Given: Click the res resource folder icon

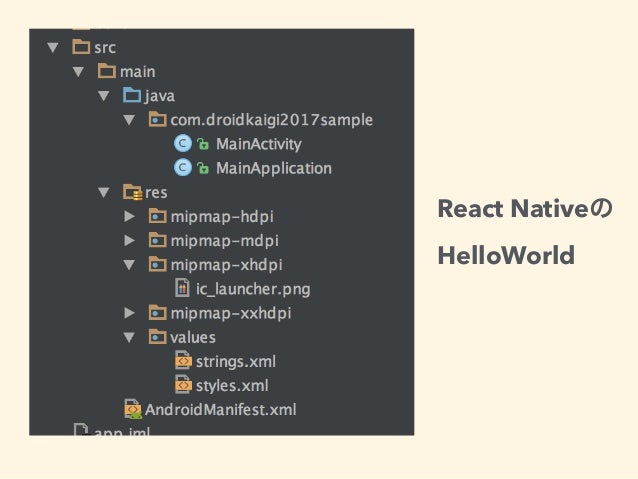Looking at the screenshot, I should [x=133, y=192].
